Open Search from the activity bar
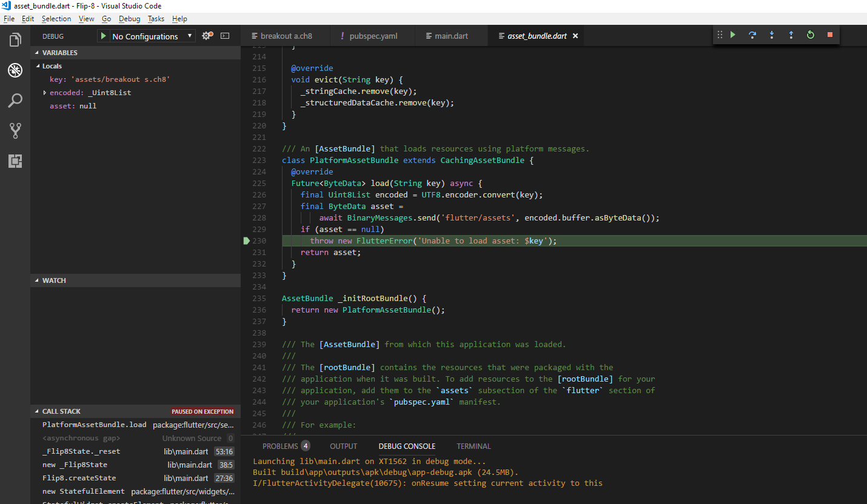This screenshot has width=867, height=504. pyautogui.click(x=15, y=101)
